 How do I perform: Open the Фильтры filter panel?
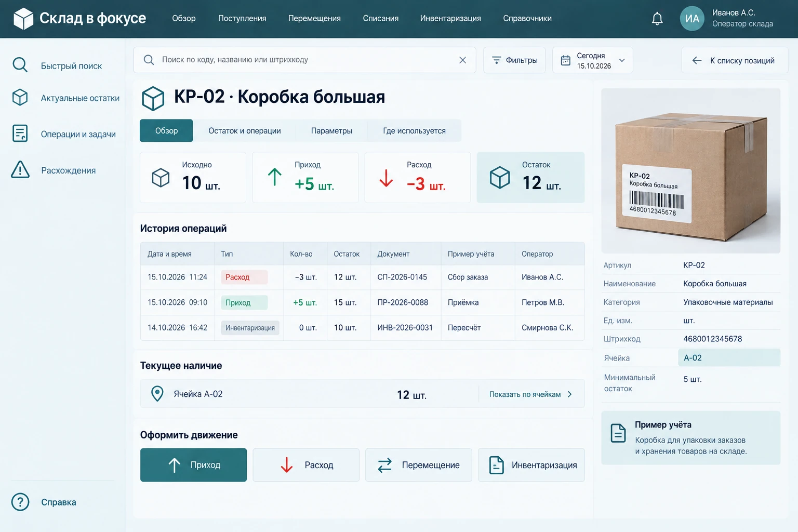514,60
